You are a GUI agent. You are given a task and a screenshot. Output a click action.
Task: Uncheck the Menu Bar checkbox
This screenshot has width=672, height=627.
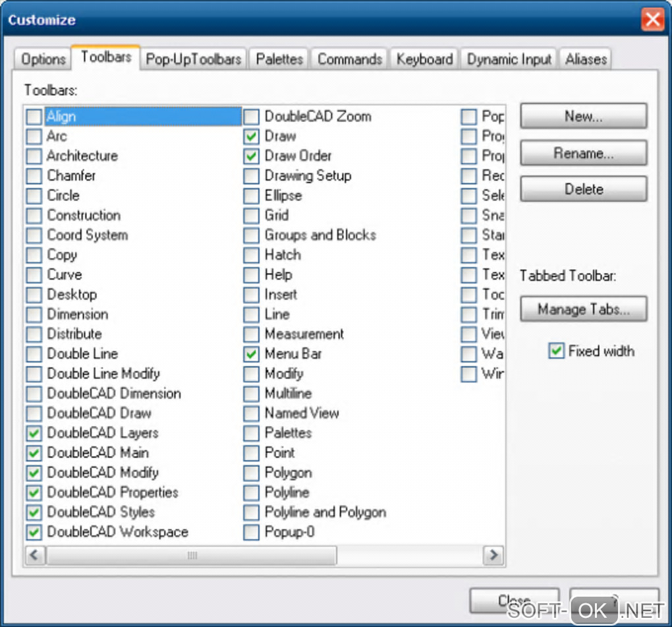[x=252, y=354]
